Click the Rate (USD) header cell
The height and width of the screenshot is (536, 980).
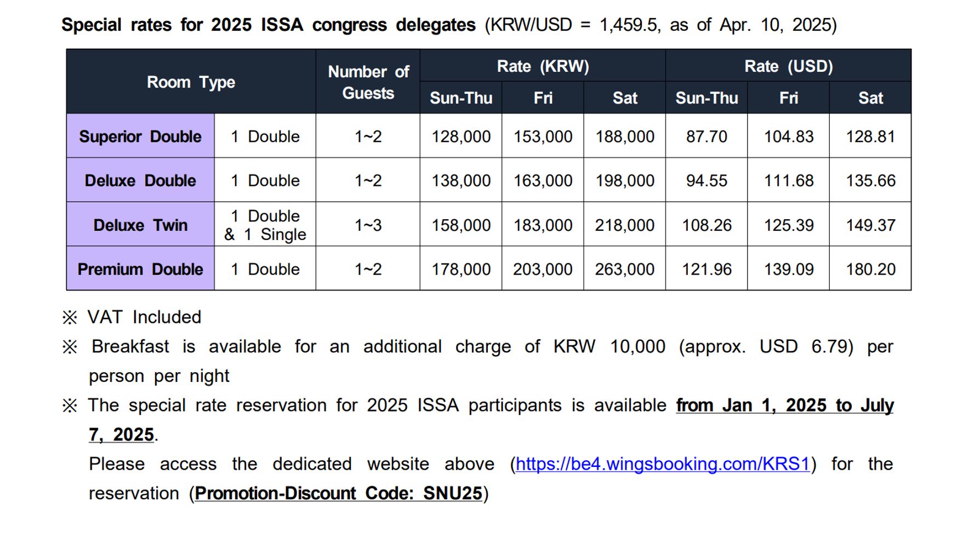(788, 66)
